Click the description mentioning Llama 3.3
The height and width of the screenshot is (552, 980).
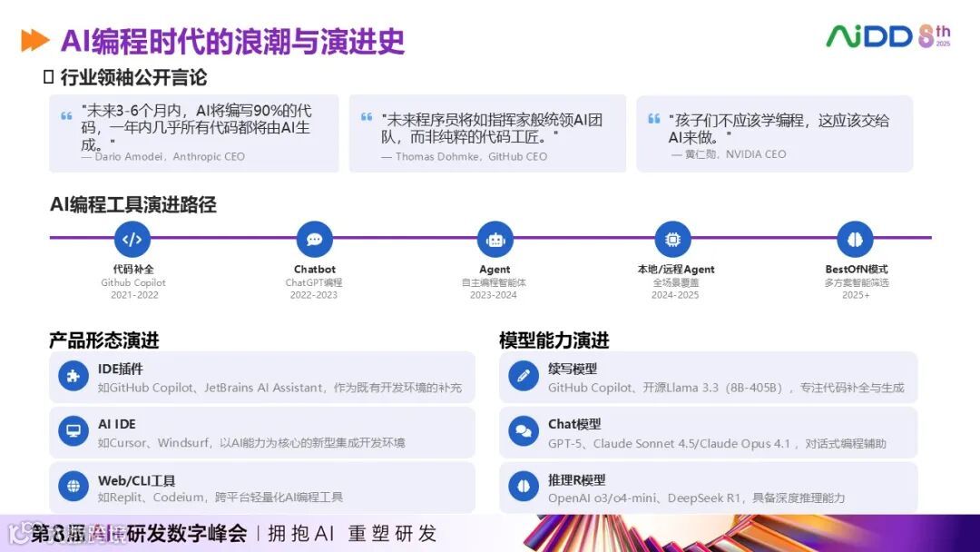(726, 388)
